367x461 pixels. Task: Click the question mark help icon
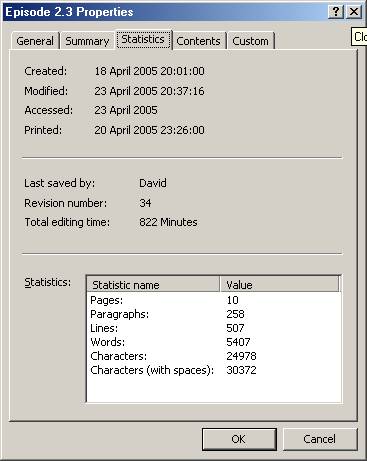[x=336, y=12]
